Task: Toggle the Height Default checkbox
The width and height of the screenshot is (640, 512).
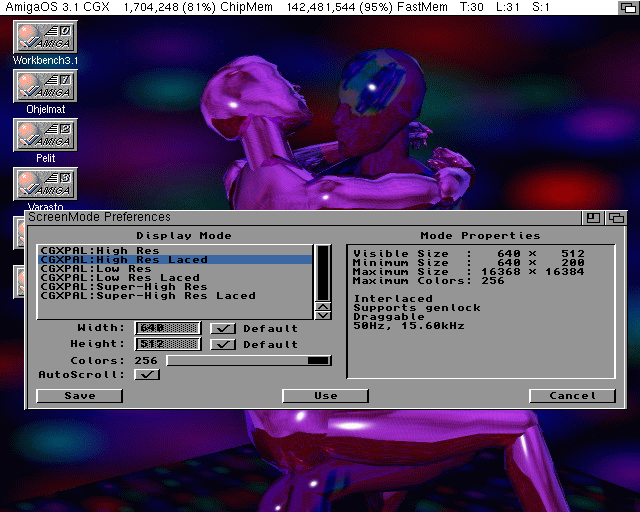Action: click(x=223, y=344)
